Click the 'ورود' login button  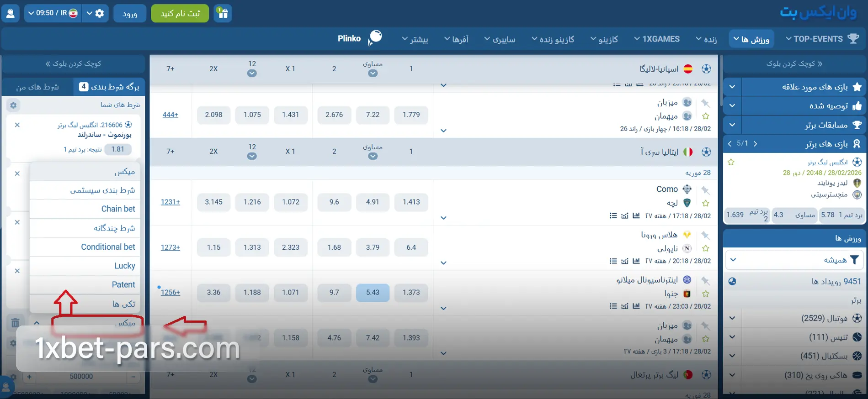130,13
